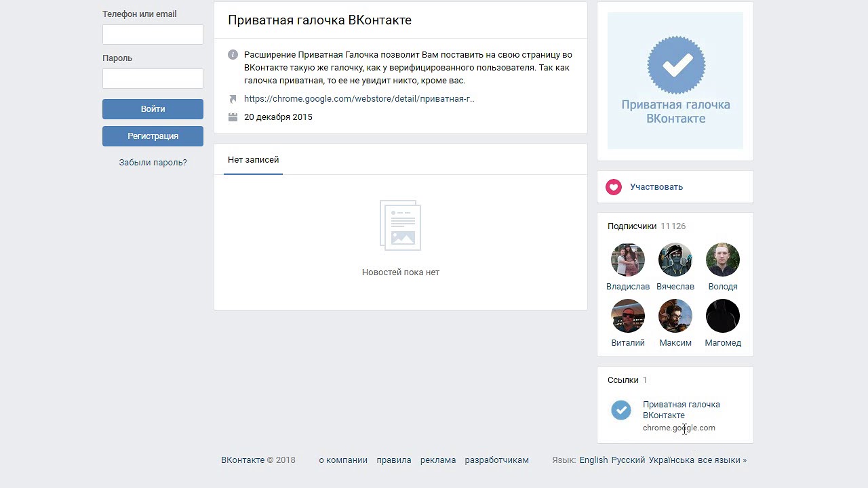Focus the Пароль input field
This screenshot has width=868, height=488.
[x=153, y=79]
